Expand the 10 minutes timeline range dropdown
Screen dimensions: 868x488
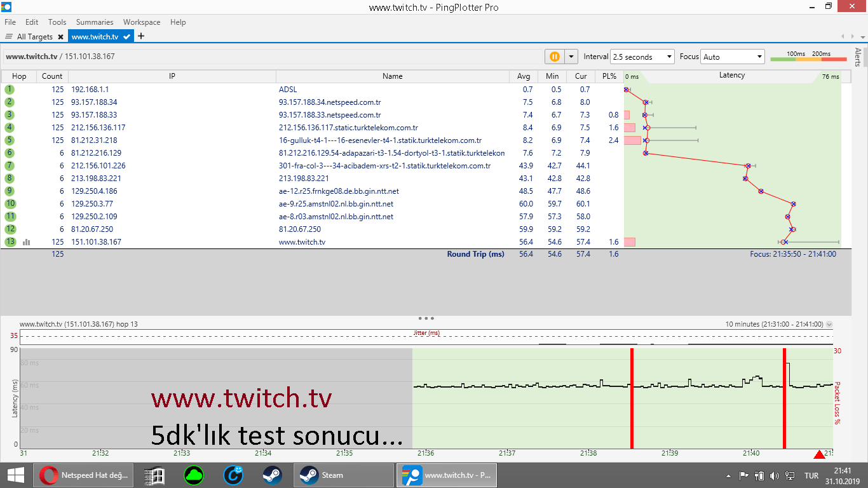click(829, 324)
